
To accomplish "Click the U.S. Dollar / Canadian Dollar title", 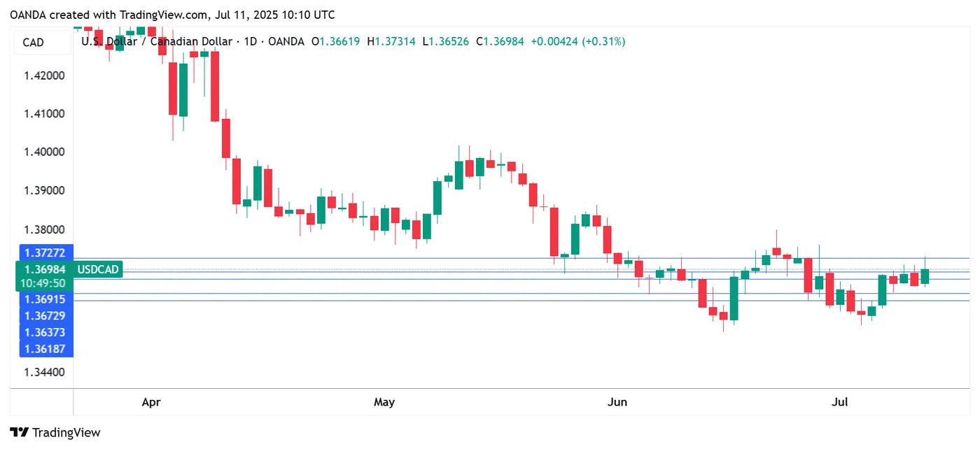I will (x=156, y=42).
